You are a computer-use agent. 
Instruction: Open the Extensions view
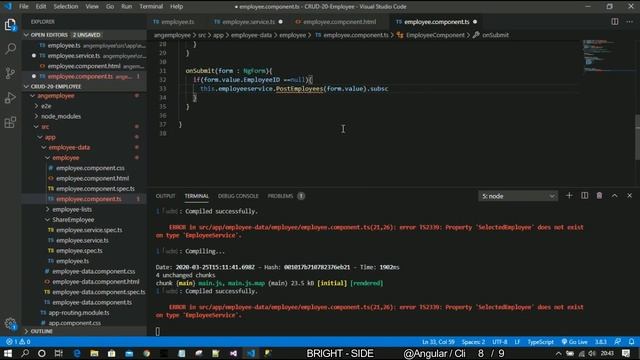click(10, 122)
